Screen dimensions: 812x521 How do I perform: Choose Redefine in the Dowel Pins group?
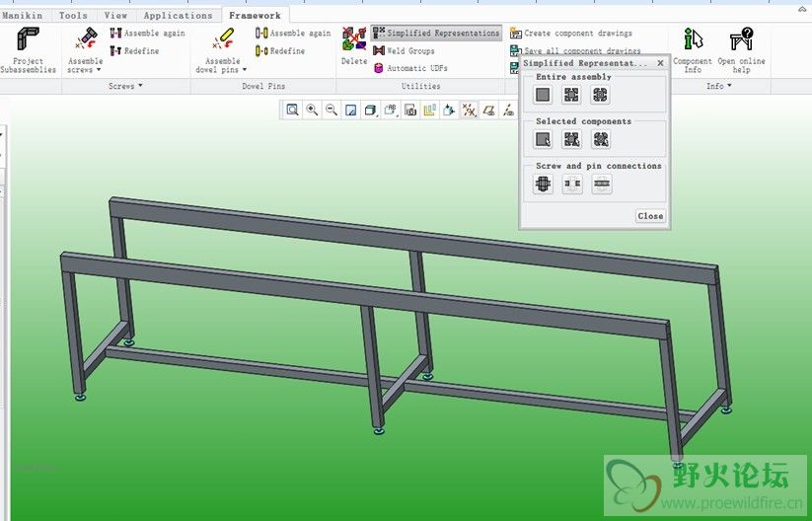click(280, 50)
